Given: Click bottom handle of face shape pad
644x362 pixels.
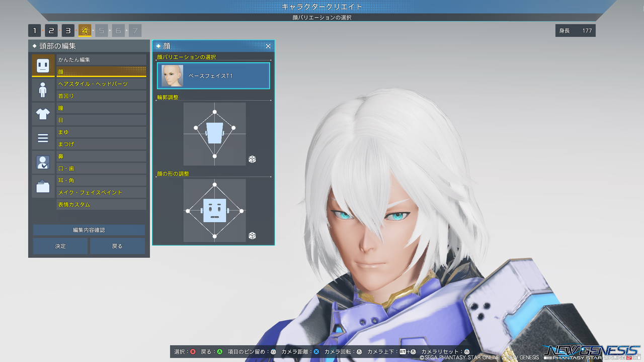Looking at the screenshot, I should click(215, 236).
